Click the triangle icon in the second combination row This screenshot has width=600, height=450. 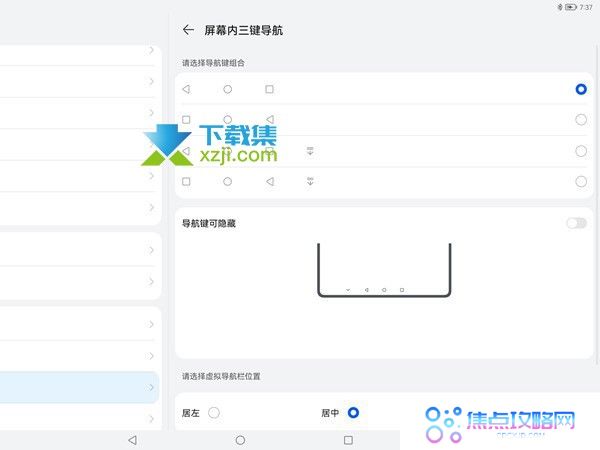(270, 119)
